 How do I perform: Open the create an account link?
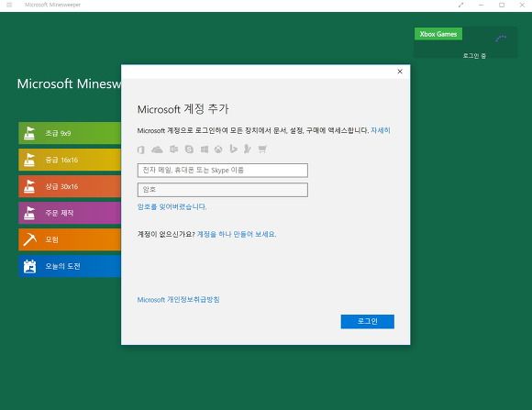[237, 234]
